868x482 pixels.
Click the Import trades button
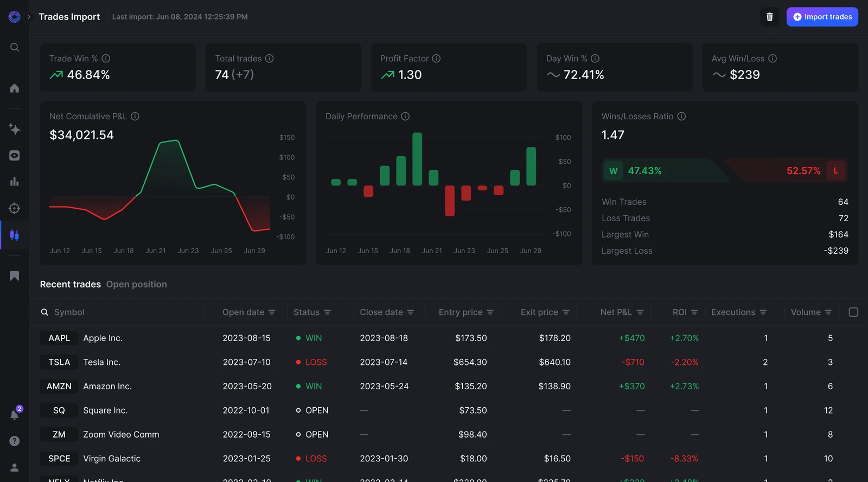(x=822, y=17)
